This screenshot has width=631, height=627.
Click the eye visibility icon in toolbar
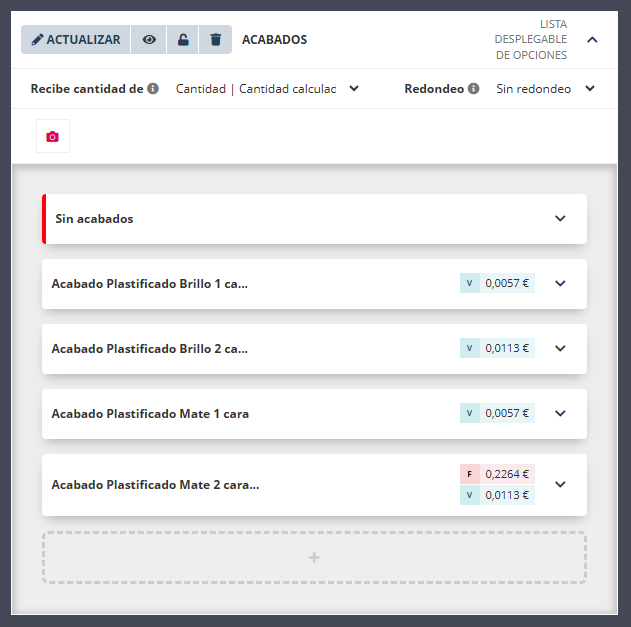[x=149, y=40]
